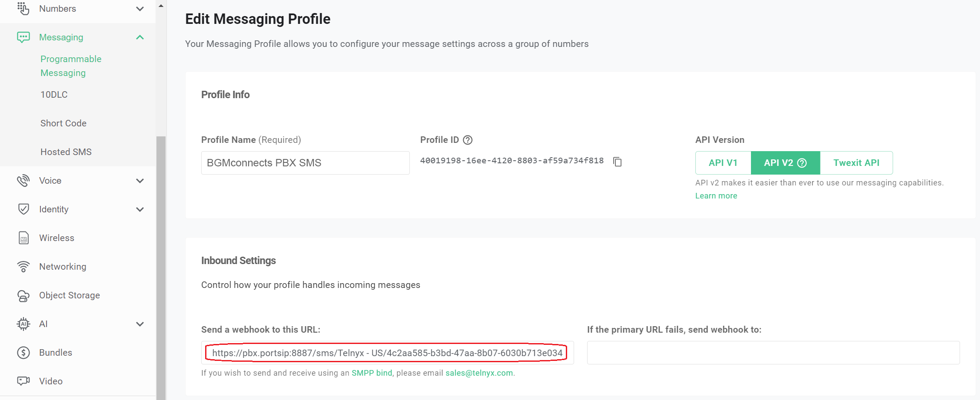Image resolution: width=980 pixels, height=400 pixels.
Task: Click the Profile ID help icon
Action: [468, 140]
